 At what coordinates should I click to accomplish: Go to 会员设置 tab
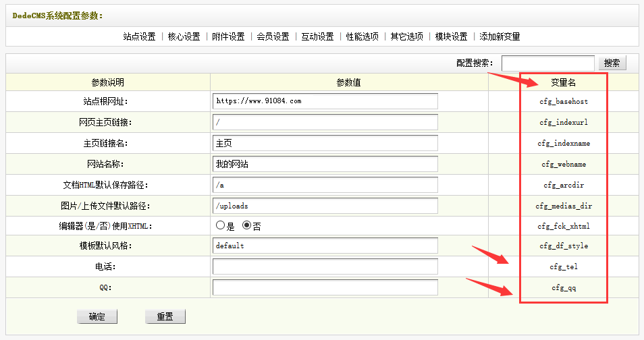coord(273,36)
